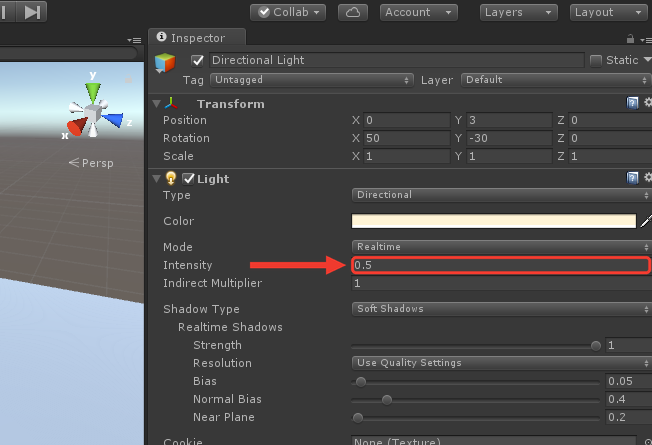Toggle the scene gizmo lock icon
Screen dimensions: 652x445
[x=128, y=79]
